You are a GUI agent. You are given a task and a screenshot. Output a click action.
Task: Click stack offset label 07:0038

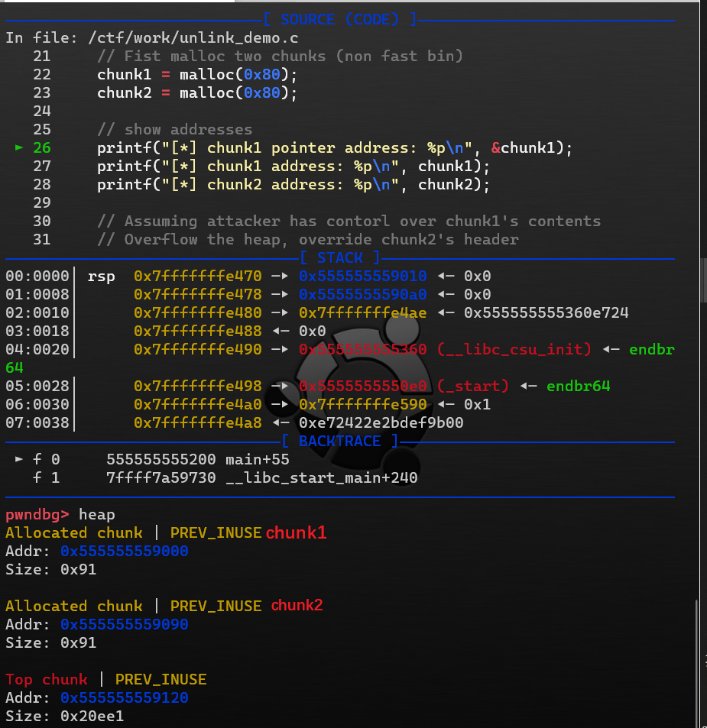(37, 423)
